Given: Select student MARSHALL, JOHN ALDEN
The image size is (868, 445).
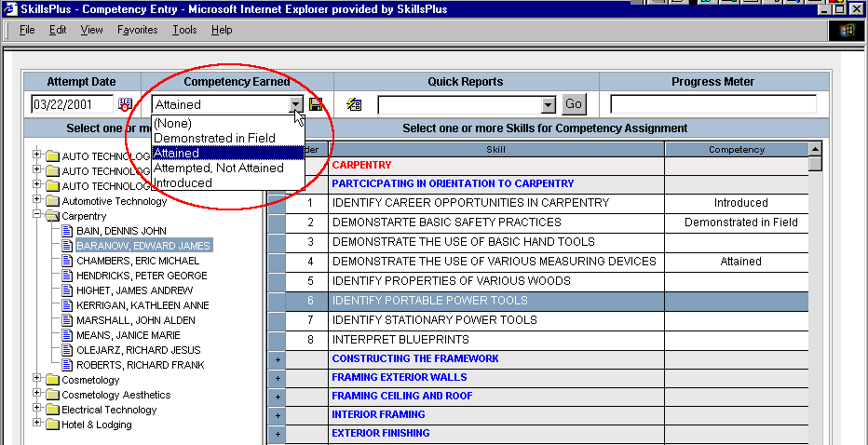Looking at the screenshot, I should [136, 320].
